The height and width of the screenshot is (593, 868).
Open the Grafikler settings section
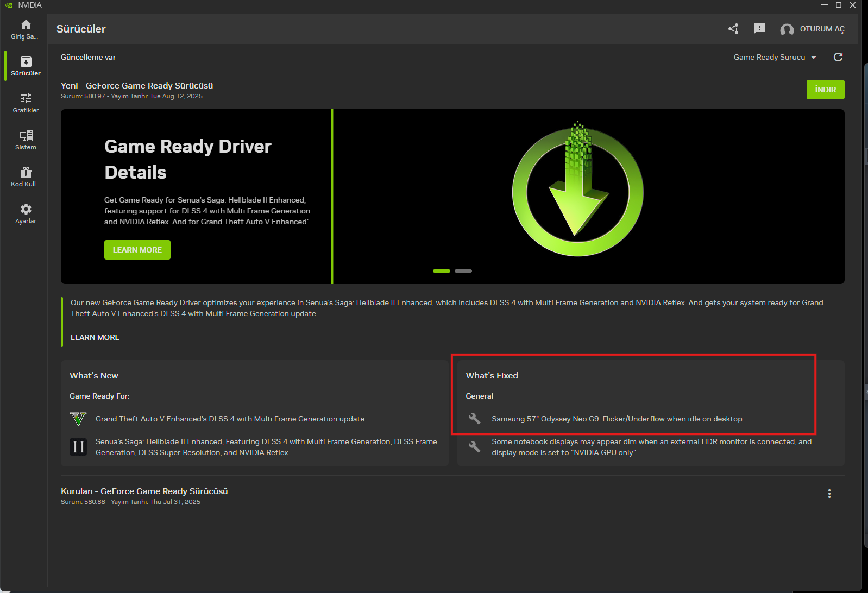[x=26, y=103]
